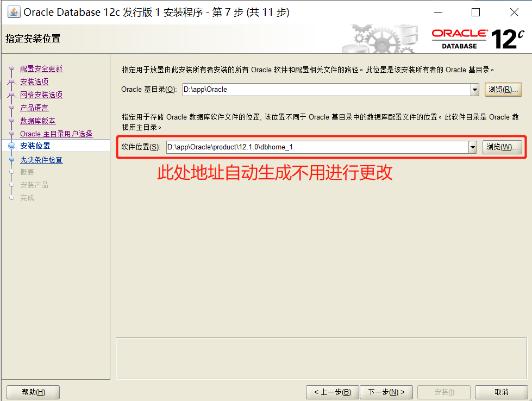Maximize the Oracle installer window
Screen dimensions: 532x401
(x=475, y=12)
